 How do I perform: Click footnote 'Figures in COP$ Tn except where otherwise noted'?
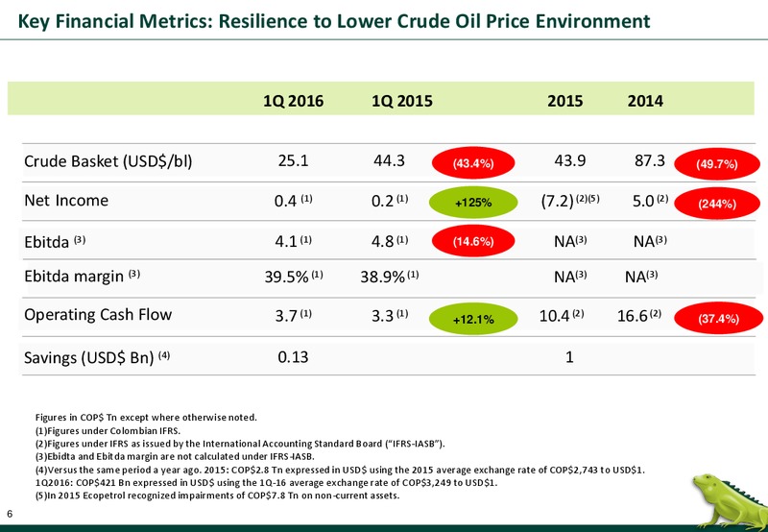tap(146, 418)
